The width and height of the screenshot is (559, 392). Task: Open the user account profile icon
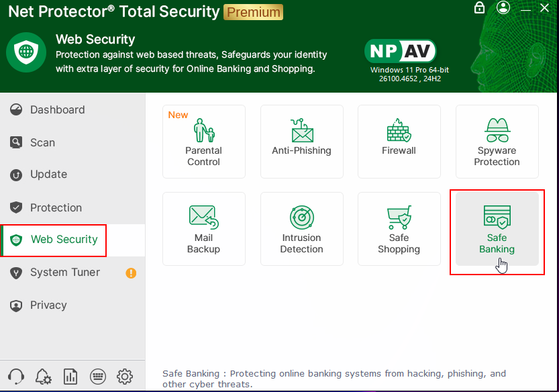click(503, 7)
